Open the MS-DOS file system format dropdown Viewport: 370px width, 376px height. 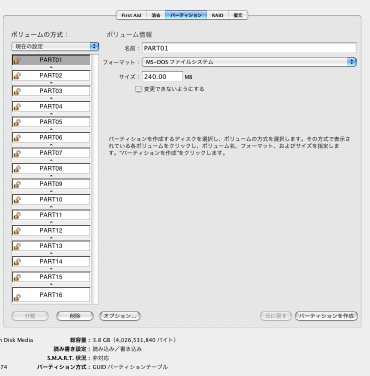coord(249,62)
